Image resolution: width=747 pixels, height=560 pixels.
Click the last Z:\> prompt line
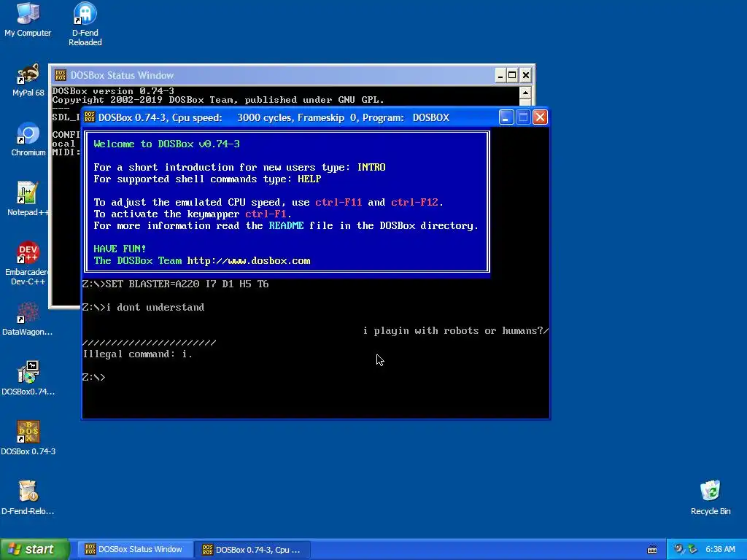(x=94, y=378)
